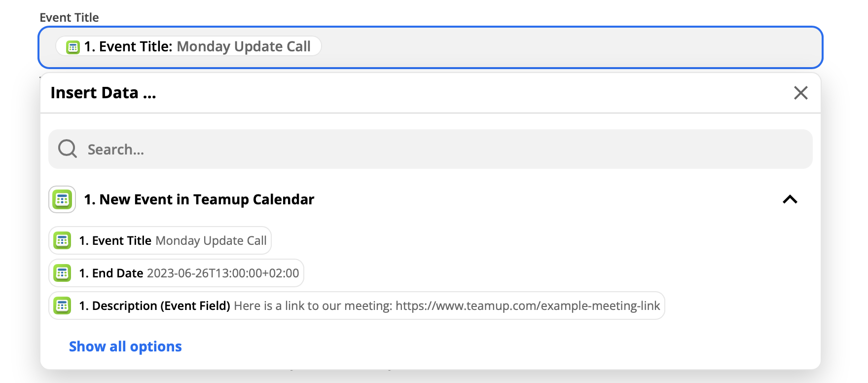Click the calendar icon on the Description option

pyautogui.click(x=62, y=306)
